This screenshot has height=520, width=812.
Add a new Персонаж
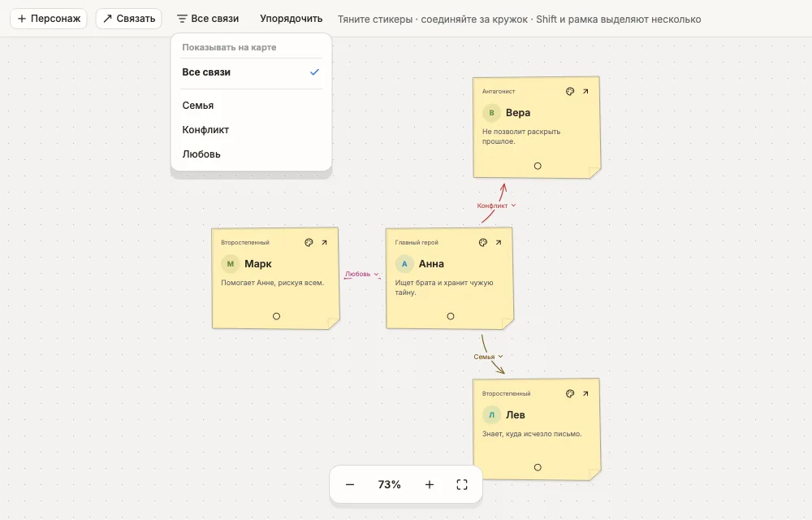(49, 19)
